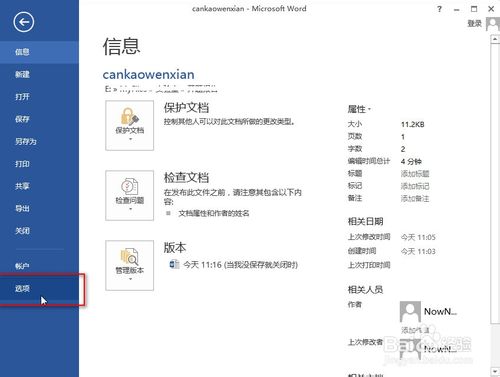Screen dimensions: 500x377
Task: Open the 保护文档 lock button
Action: 130,125
